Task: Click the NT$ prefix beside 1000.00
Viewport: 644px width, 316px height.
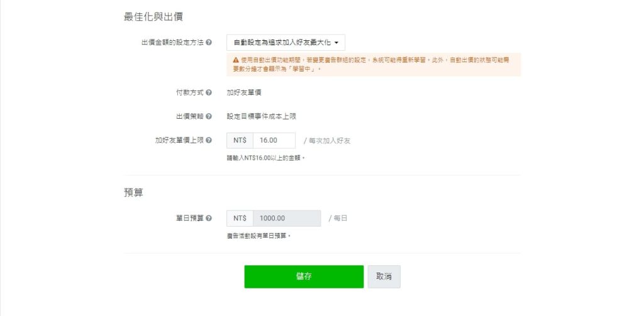Action: coord(240,219)
